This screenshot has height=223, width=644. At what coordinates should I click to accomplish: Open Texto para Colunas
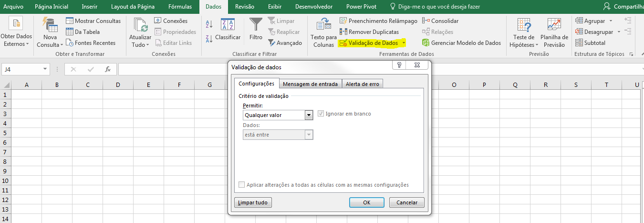coord(323,32)
